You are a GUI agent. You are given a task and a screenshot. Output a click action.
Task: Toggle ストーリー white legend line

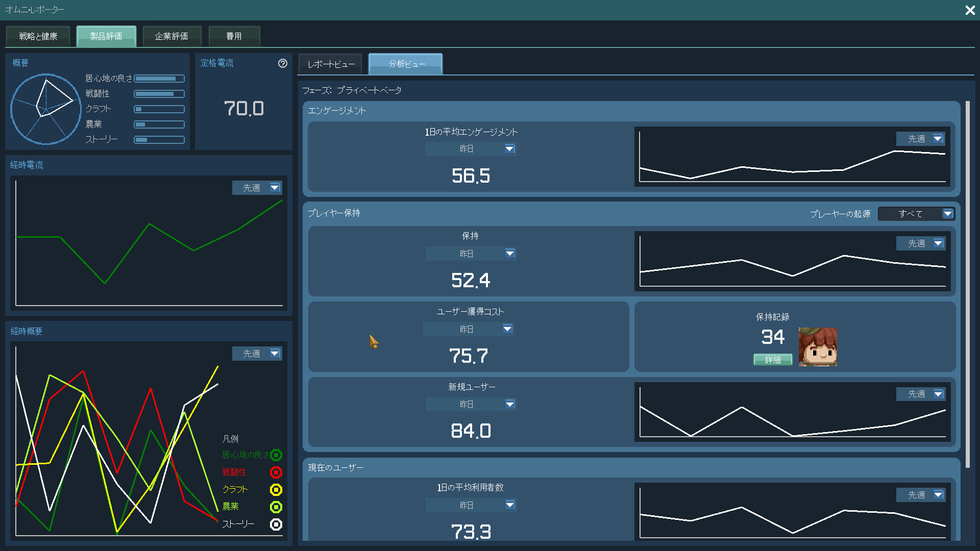pyautogui.click(x=276, y=524)
